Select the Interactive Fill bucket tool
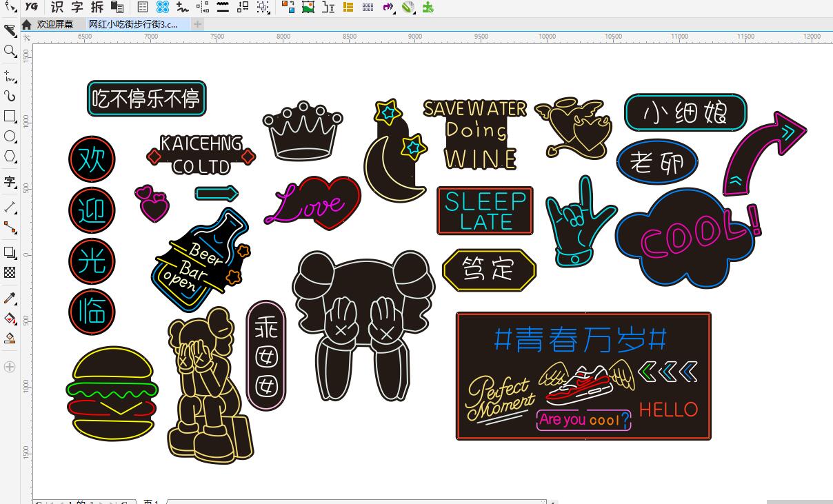 pyautogui.click(x=10, y=318)
